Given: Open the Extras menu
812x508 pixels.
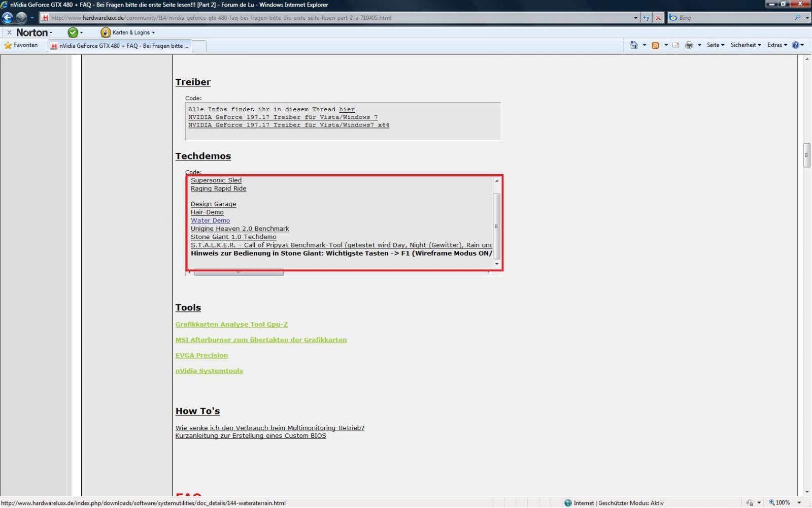Looking at the screenshot, I should 777,45.
